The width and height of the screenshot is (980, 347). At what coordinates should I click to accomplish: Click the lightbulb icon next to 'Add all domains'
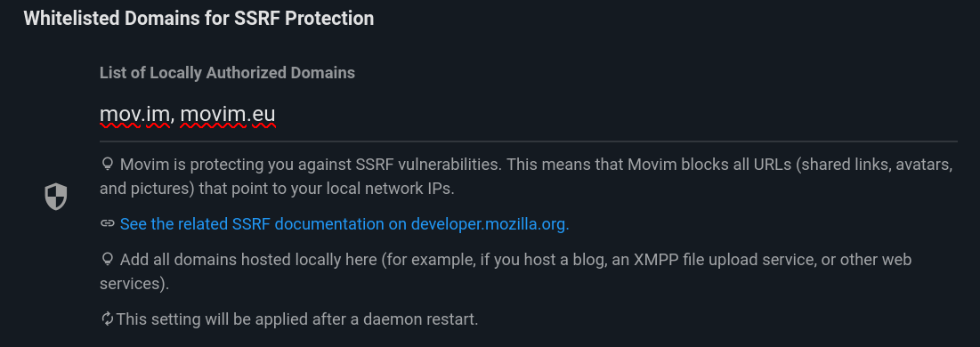coord(108,259)
